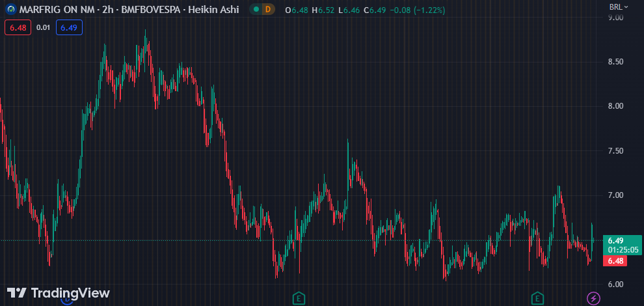Open the earlier earnings E marker
This screenshot has width=644, height=306.
pyautogui.click(x=299, y=298)
